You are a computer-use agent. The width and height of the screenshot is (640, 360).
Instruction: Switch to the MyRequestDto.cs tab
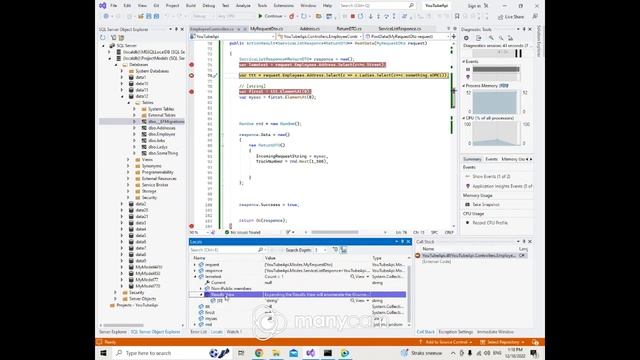point(267,29)
